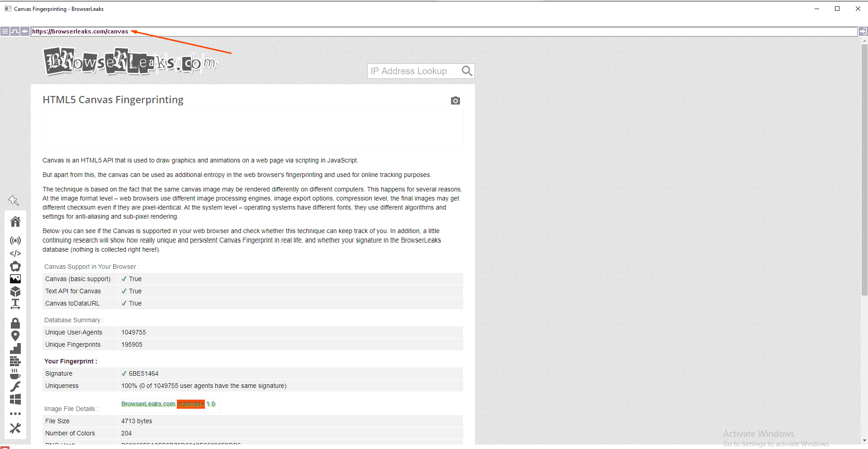The width and height of the screenshot is (868, 449).
Task: Go to the Home sidebar icon
Action: point(15,221)
